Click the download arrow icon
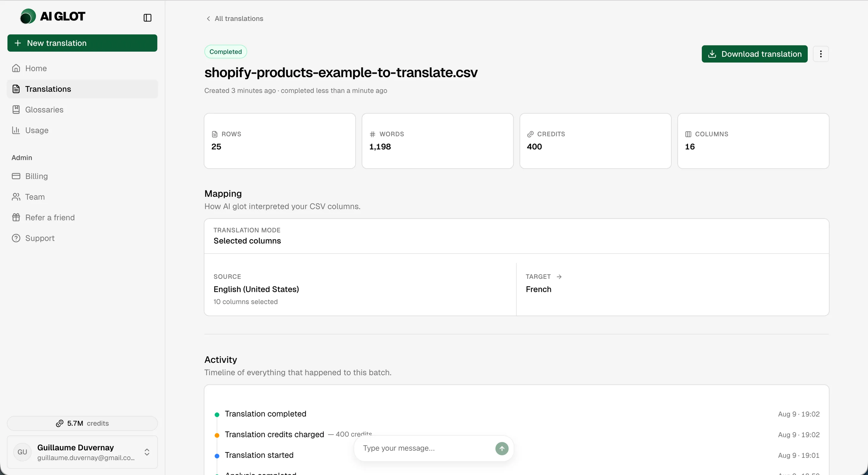The width and height of the screenshot is (868, 475). pos(712,54)
